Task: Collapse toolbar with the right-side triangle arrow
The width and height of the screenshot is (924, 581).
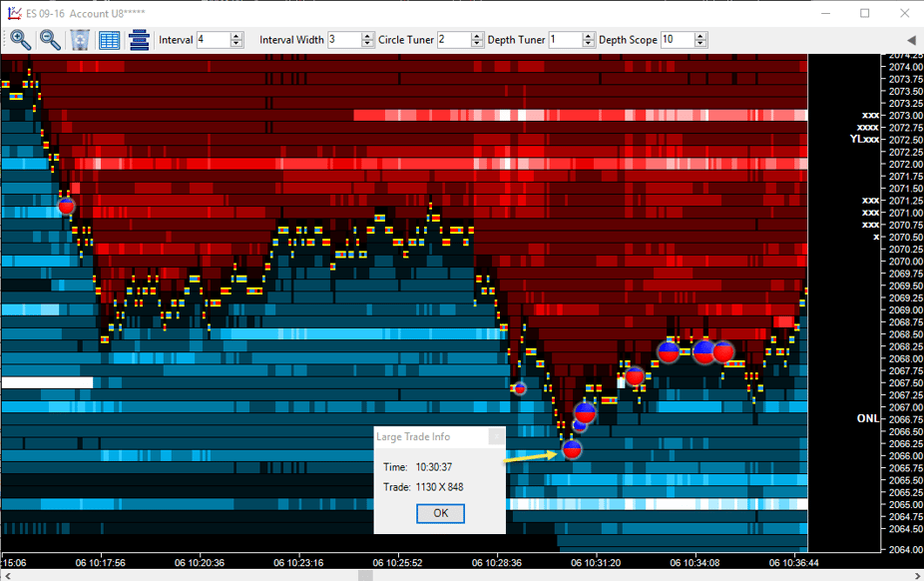Action: (910, 40)
